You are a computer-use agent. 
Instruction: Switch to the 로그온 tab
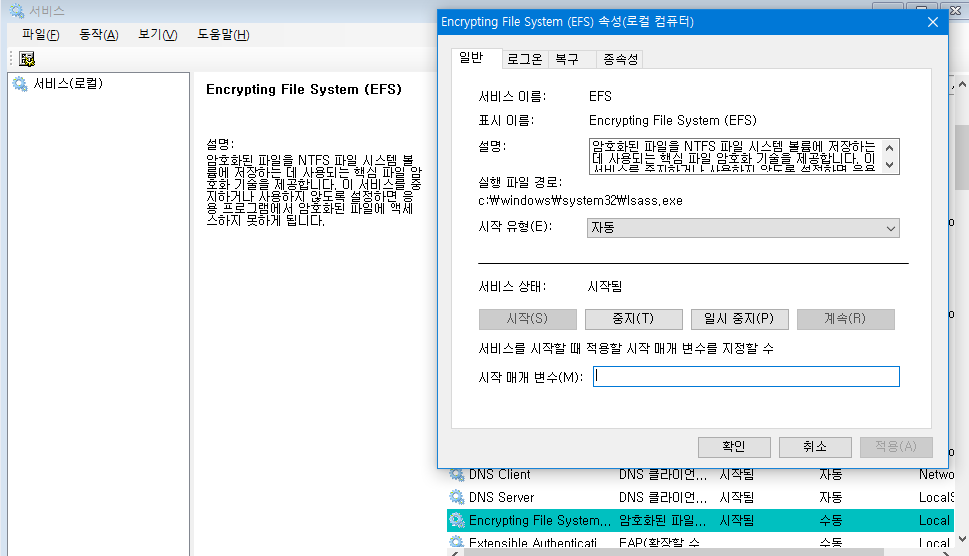tap(525, 59)
